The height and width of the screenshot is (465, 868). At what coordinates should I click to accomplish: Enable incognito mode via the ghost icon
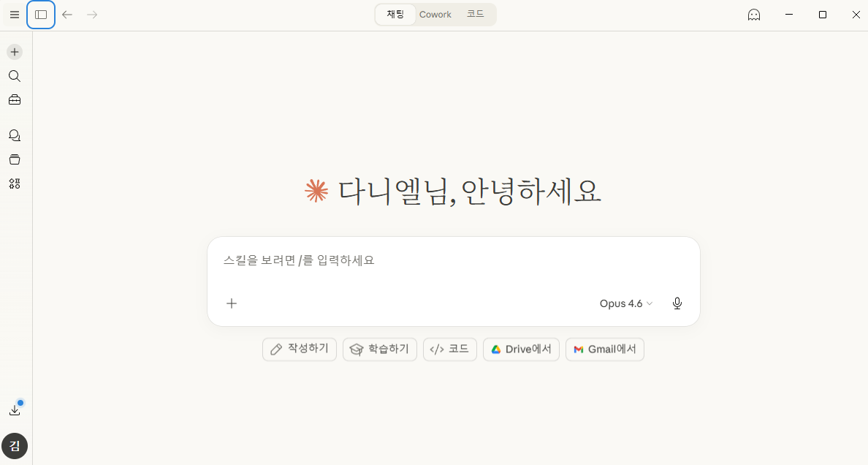[x=753, y=14]
